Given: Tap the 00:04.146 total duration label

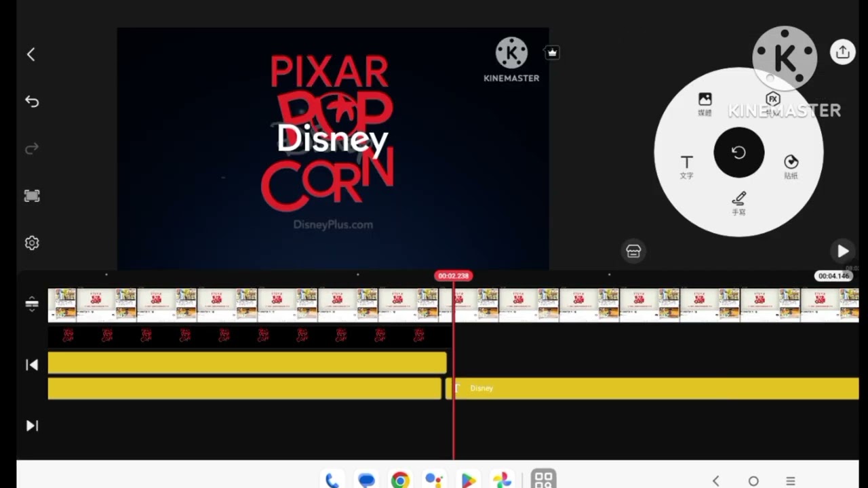Looking at the screenshot, I should [x=833, y=276].
